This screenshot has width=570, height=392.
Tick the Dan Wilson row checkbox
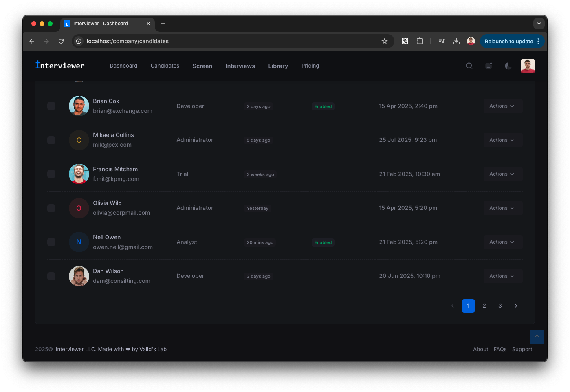[51, 276]
